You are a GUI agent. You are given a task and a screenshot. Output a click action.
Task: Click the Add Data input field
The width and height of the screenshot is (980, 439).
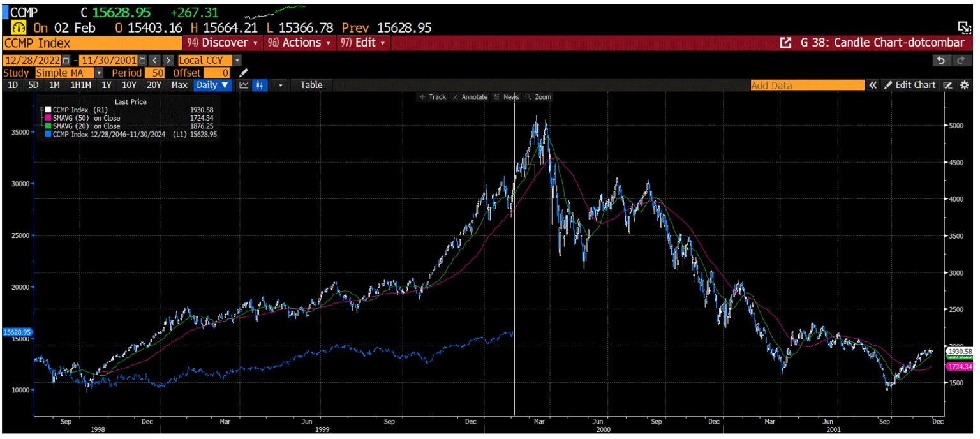tap(807, 84)
